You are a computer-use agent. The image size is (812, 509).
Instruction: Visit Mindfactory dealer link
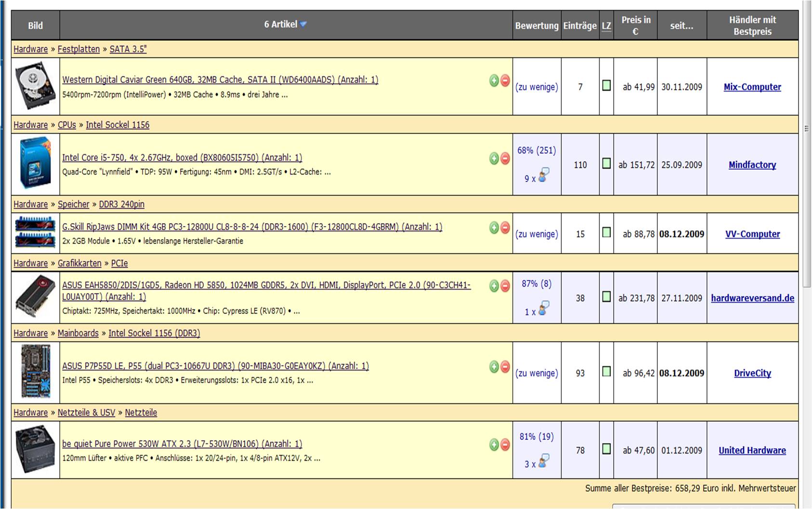point(752,165)
